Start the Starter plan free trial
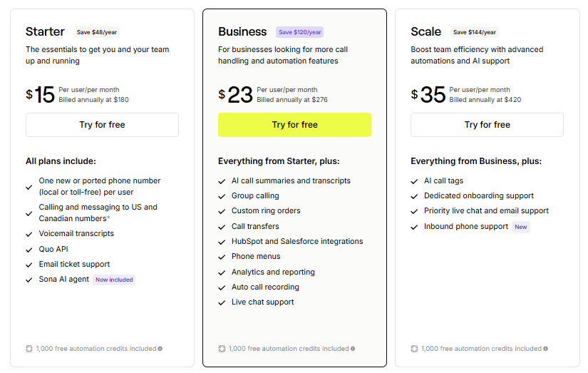The image size is (588, 373). pos(102,125)
